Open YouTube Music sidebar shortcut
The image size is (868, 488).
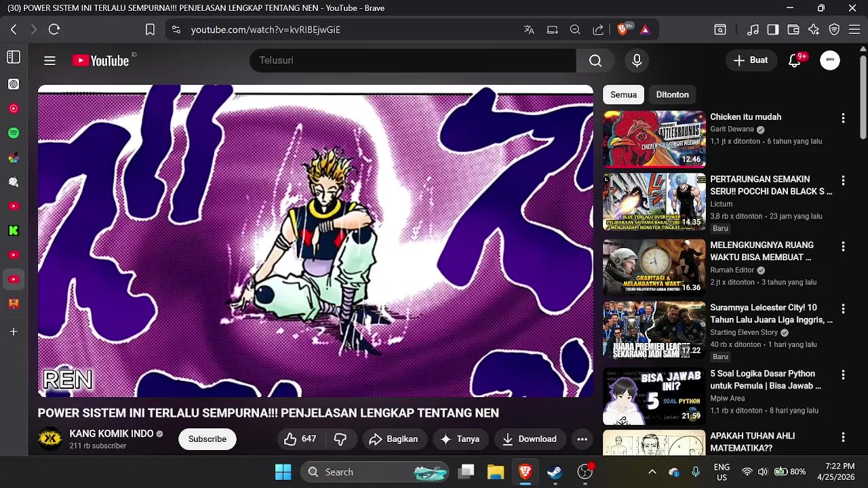(x=14, y=108)
